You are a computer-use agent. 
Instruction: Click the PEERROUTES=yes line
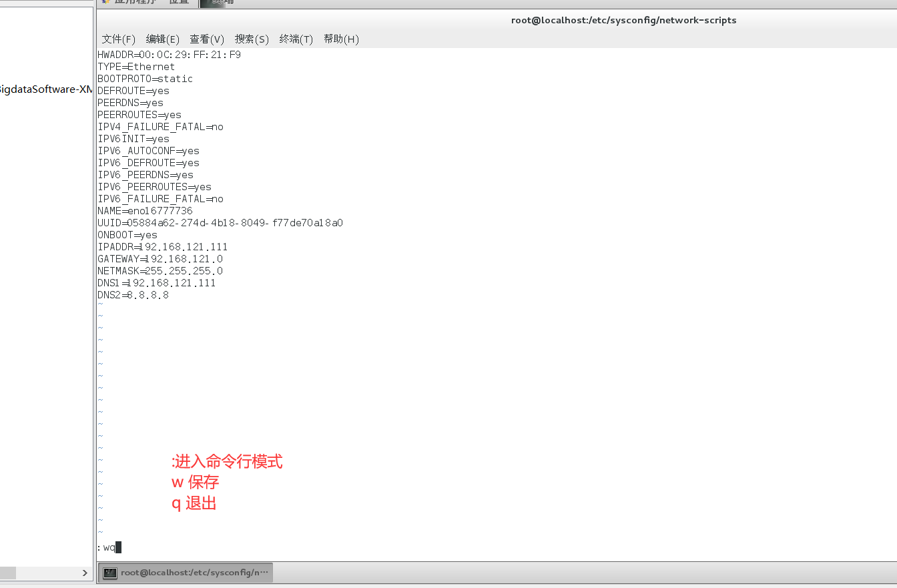[139, 115]
